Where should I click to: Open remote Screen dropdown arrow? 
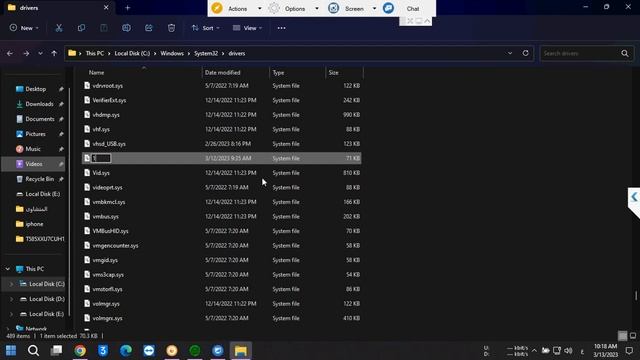374,9
